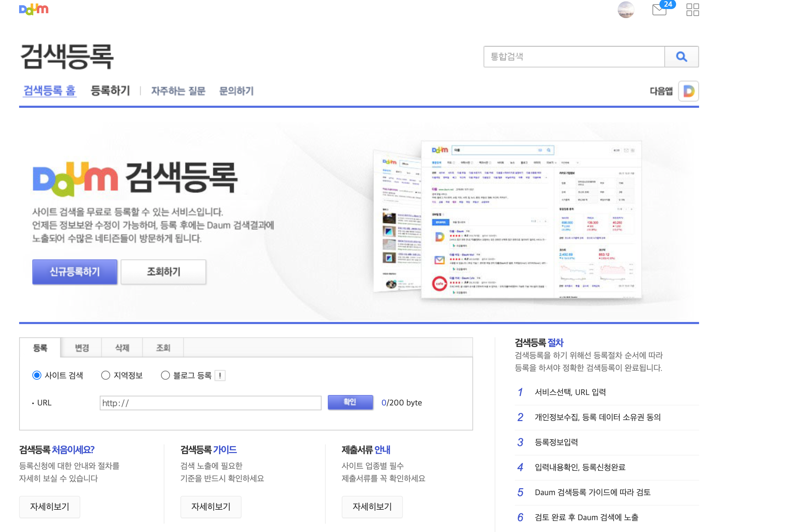787x532 pixels.
Task: Click 자세히보기 under 제출서류 안내
Action: click(x=372, y=507)
